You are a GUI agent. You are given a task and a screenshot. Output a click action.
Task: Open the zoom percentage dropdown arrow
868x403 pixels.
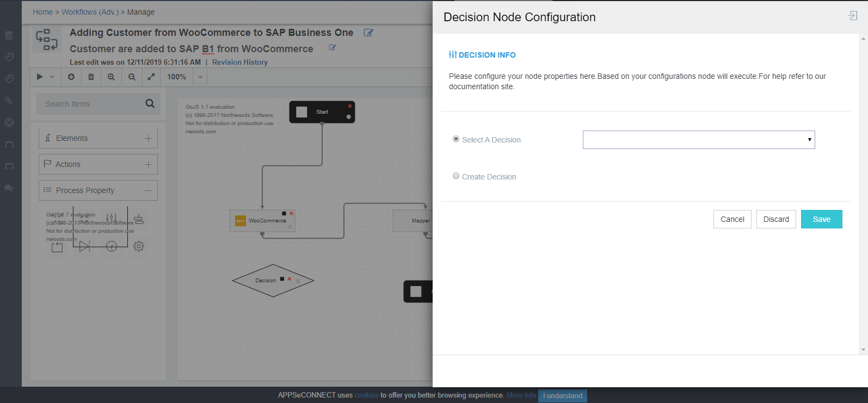[x=200, y=77]
